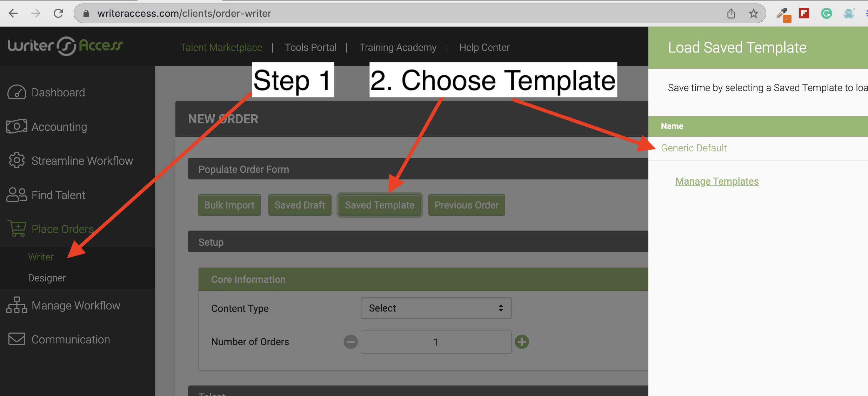The image size is (868, 396).
Task: Open Tools Portal in top navigation
Action: [x=311, y=47]
